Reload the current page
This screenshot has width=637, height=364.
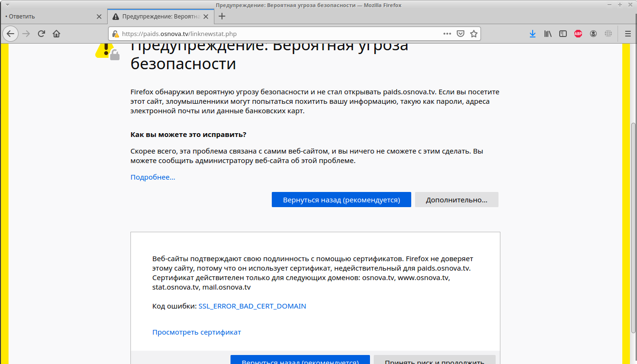click(x=41, y=34)
